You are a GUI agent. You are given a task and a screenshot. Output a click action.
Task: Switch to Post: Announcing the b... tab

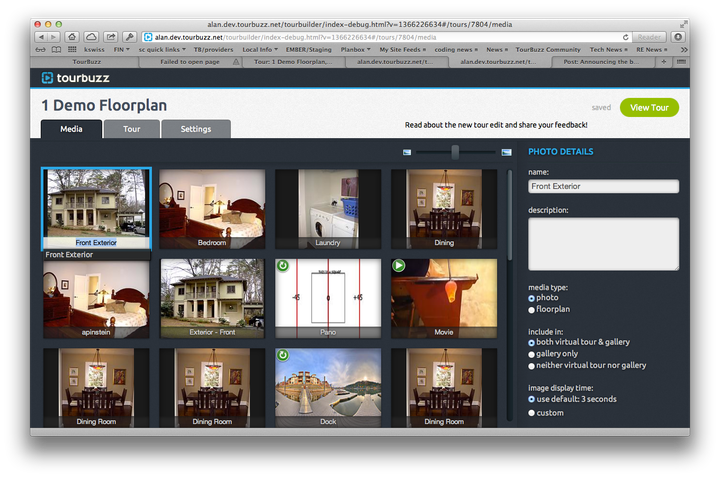(602, 62)
